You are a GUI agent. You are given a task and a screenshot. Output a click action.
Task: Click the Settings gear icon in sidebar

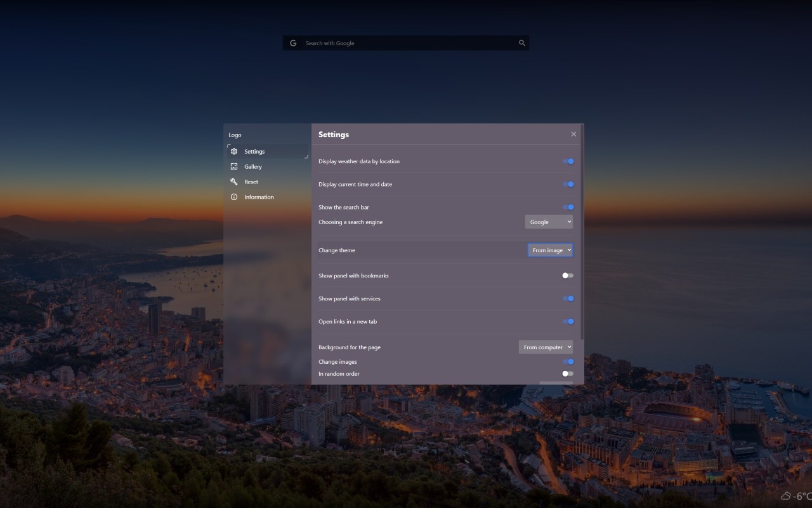click(x=234, y=152)
